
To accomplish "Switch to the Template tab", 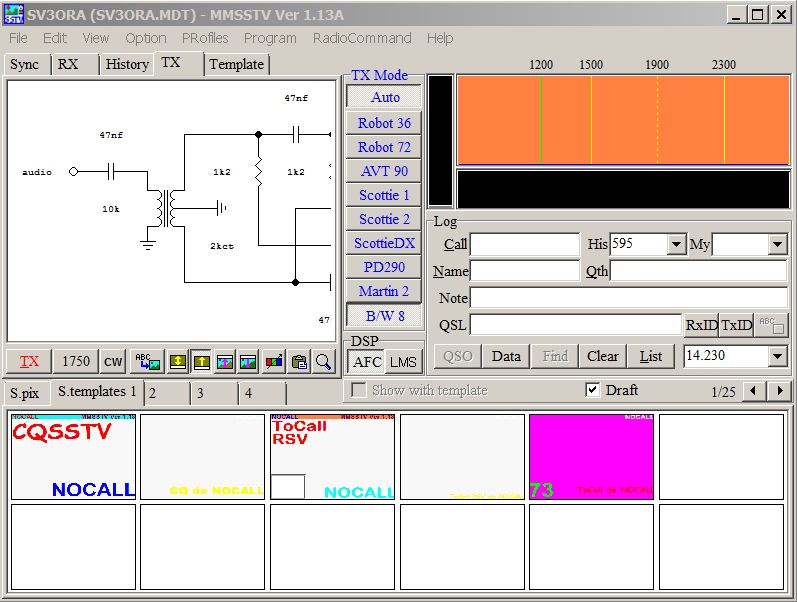I will 236,65.
